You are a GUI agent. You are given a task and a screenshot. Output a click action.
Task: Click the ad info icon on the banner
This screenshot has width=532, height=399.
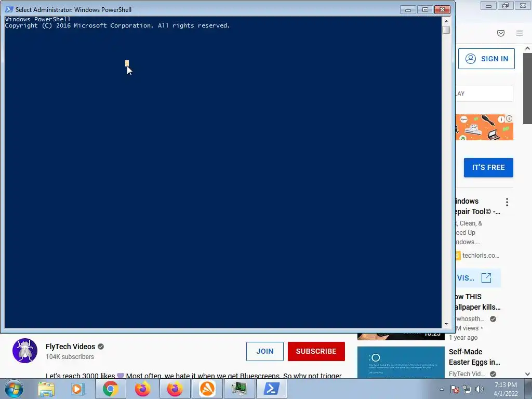tap(509, 118)
